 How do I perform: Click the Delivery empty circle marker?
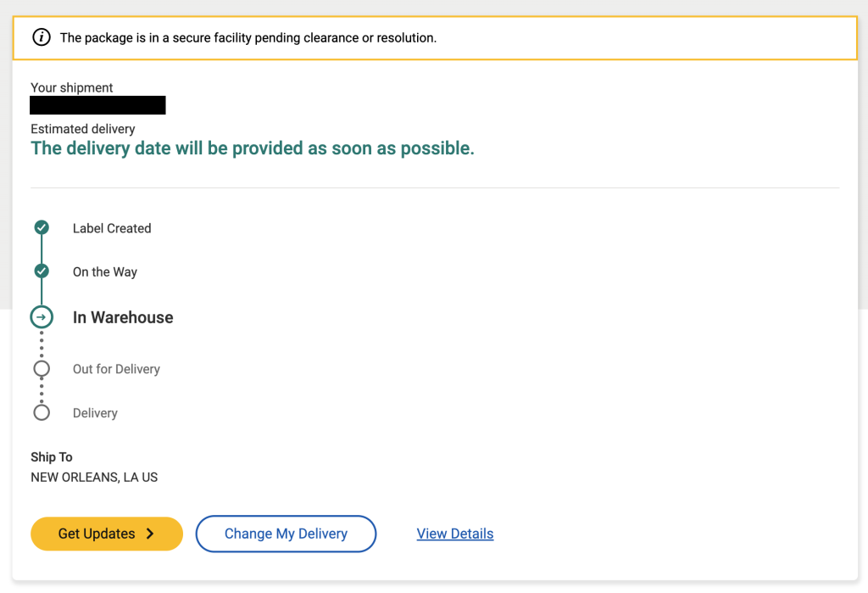coord(42,412)
